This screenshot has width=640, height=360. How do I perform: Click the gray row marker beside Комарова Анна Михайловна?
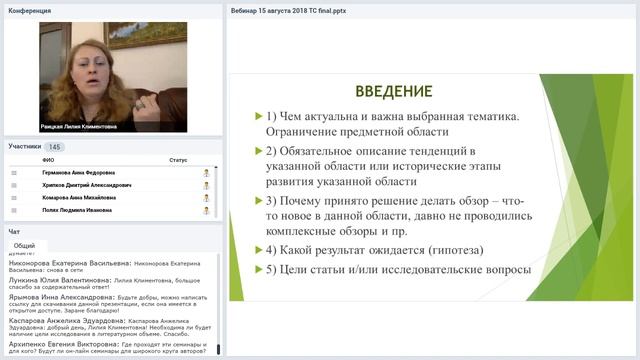tap(14, 198)
